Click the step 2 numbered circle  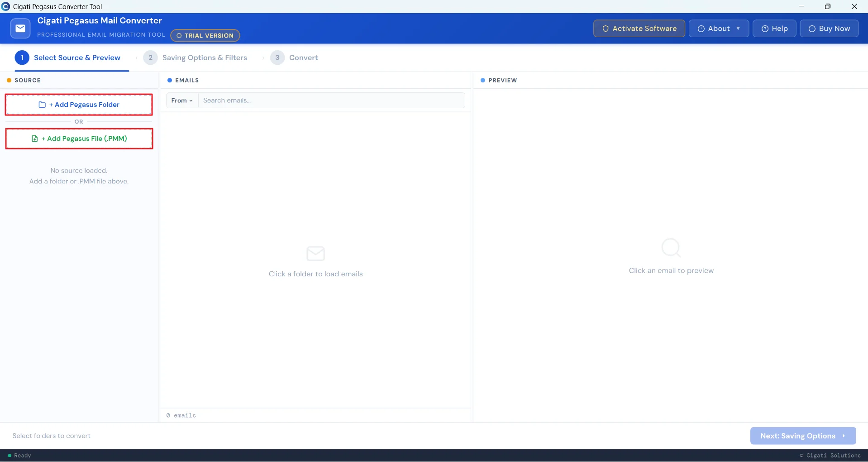pos(151,58)
